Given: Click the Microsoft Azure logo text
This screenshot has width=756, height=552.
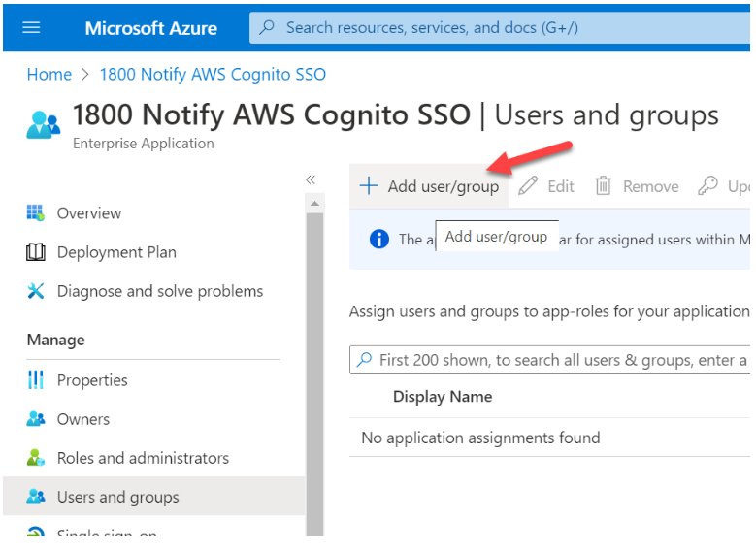Looking at the screenshot, I should (151, 28).
